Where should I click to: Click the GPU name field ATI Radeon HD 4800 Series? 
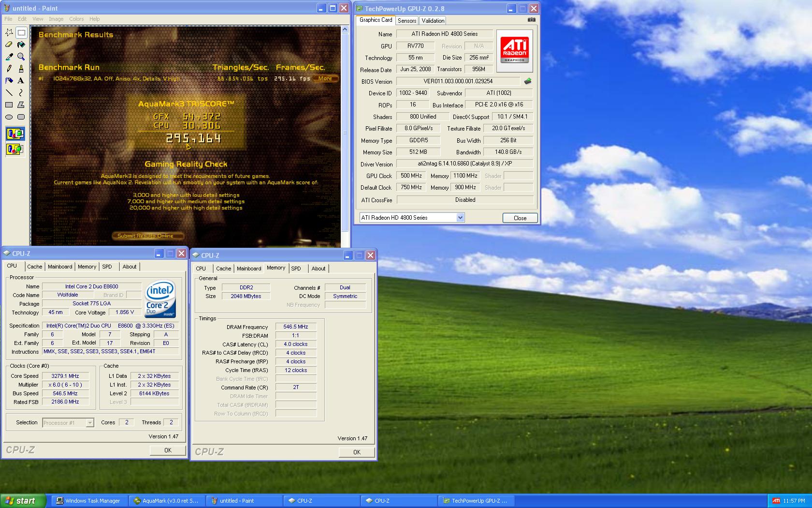[445, 34]
